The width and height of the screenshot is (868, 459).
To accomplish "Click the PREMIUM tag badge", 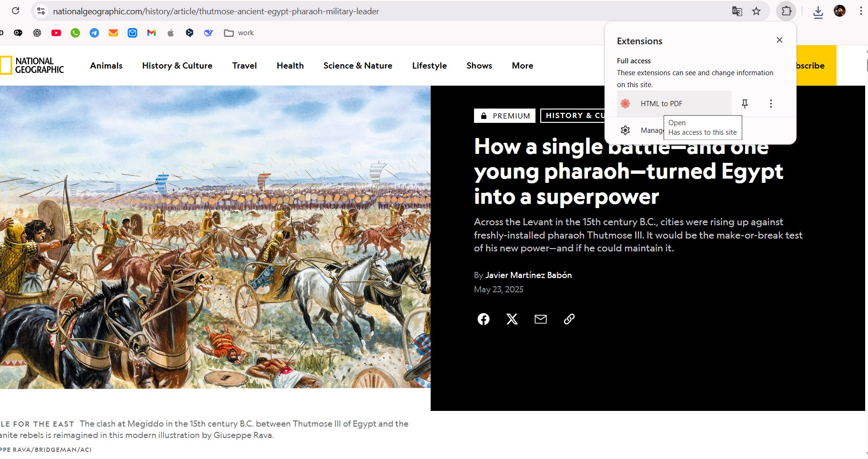I will pos(505,116).
